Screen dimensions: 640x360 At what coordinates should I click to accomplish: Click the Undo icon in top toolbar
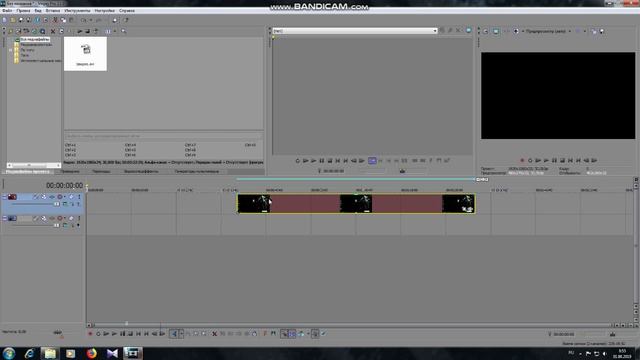tap(84, 20)
